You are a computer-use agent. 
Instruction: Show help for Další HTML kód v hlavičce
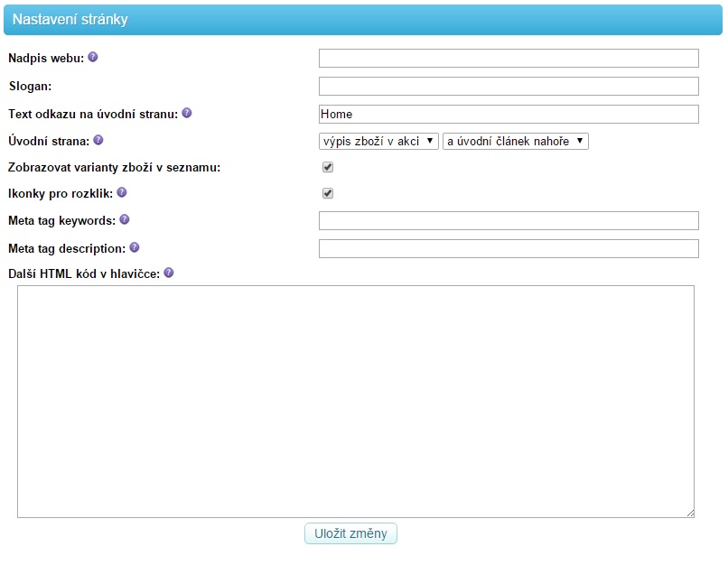pyautogui.click(x=169, y=273)
